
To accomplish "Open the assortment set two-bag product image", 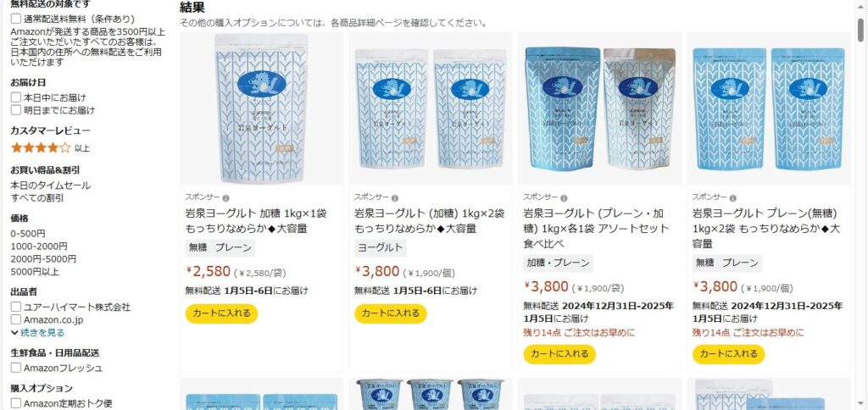I will point(599,109).
